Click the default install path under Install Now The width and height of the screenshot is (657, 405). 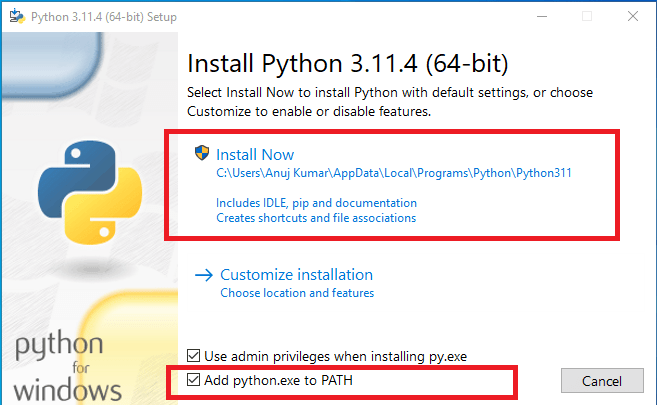[393, 173]
